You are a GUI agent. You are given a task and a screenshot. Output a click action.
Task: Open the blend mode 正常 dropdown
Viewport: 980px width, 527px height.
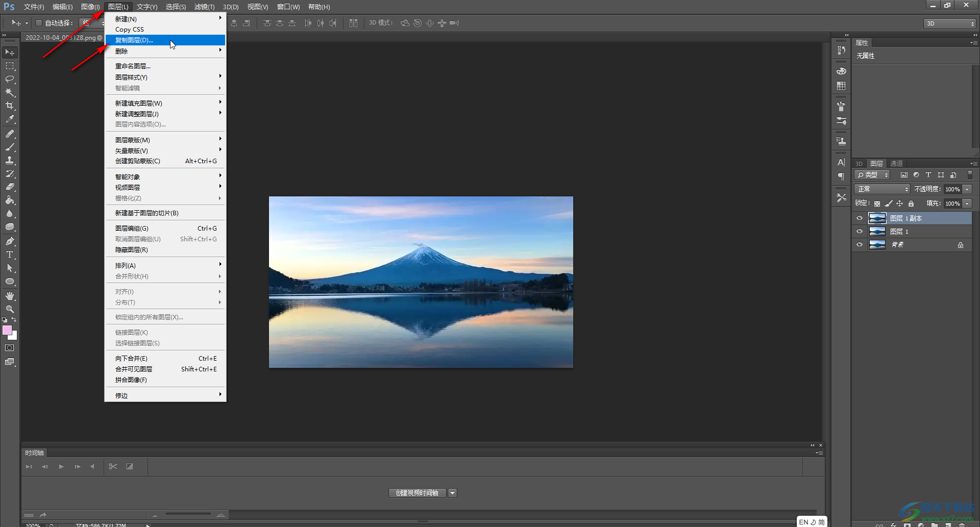point(882,189)
